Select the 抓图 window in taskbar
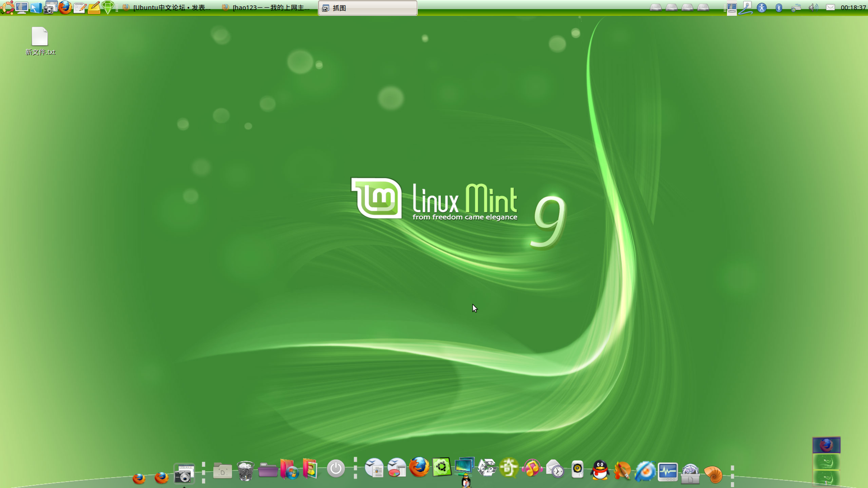Viewport: 868px width, 488px height. tap(368, 8)
